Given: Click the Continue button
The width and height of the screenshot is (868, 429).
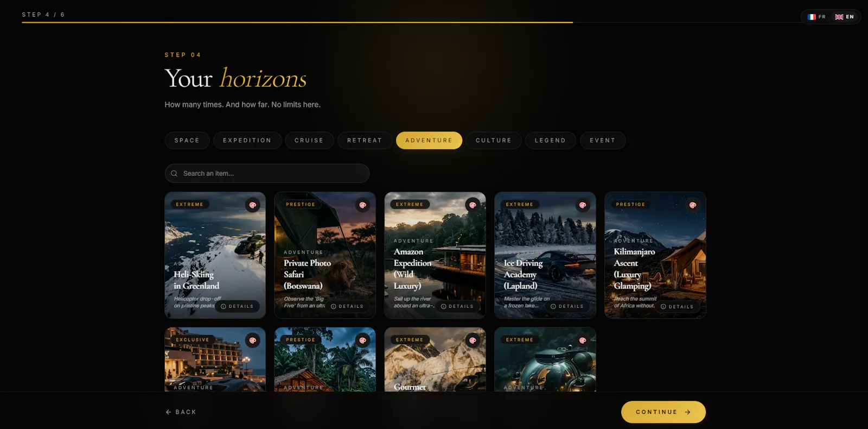Looking at the screenshot, I should point(663,412).
